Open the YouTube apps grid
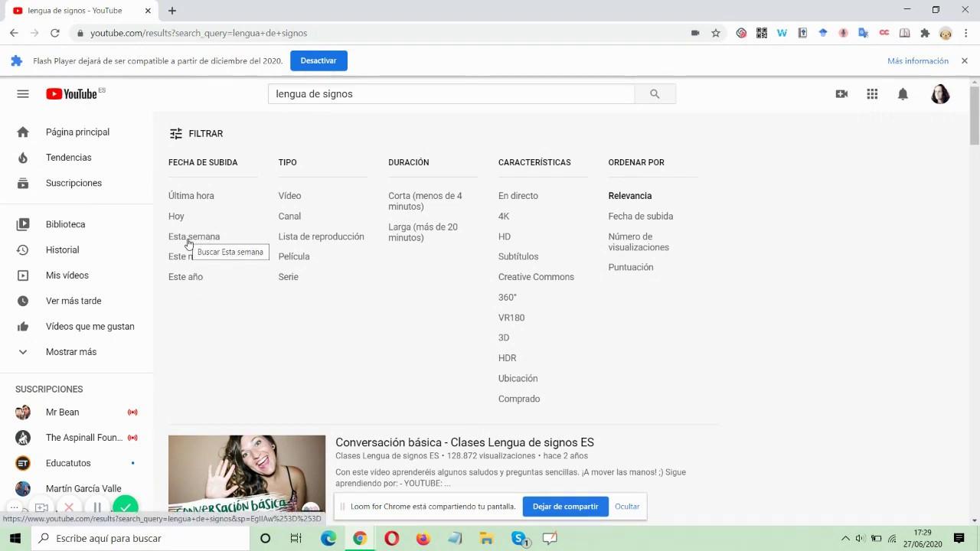Viewport: 980px width, 551px height. [872, 93]
